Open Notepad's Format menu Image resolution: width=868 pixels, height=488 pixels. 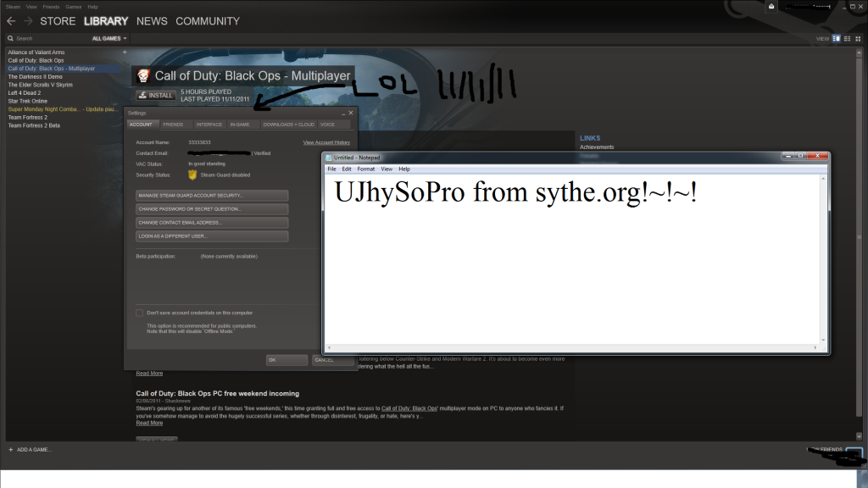[x=366, y=169]
